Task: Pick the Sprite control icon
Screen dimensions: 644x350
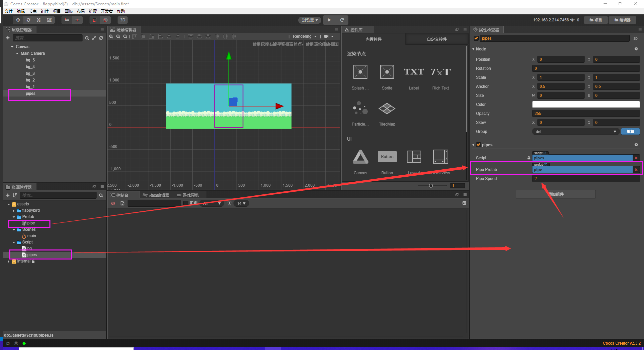Action: tap(387, 72)
